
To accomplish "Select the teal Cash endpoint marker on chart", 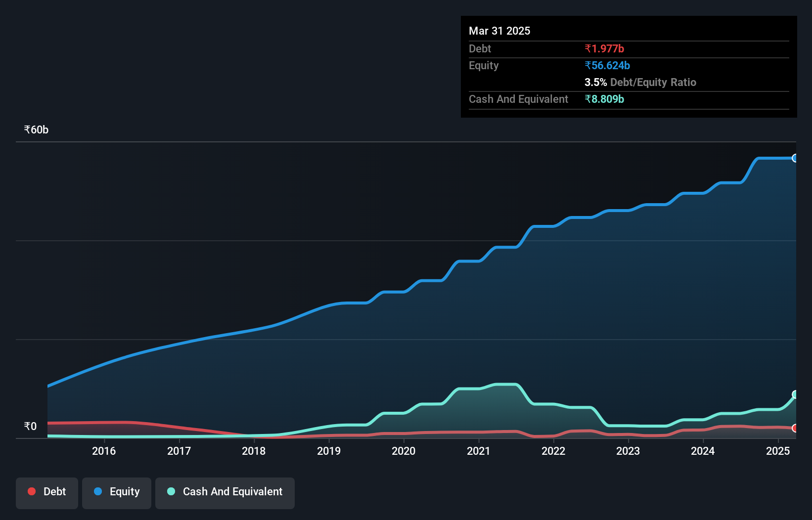I will [x=795, y=394].
